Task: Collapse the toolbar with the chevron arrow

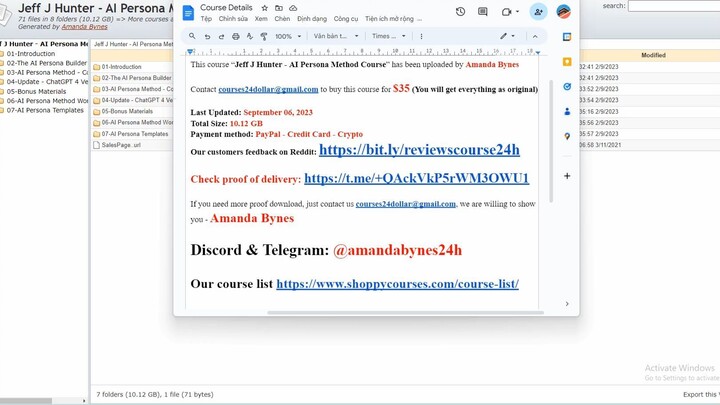Action: point(534,36)
